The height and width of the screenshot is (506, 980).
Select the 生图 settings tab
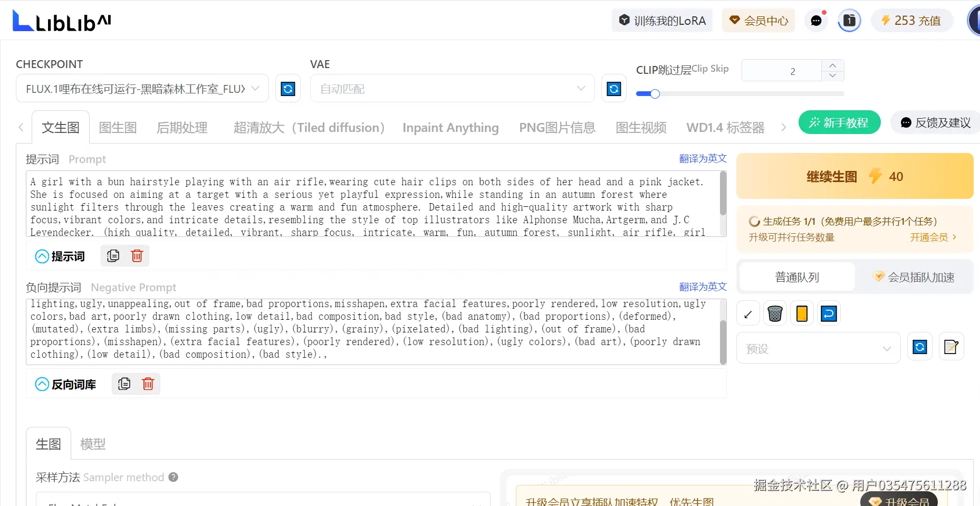click(x=49, y=444)
